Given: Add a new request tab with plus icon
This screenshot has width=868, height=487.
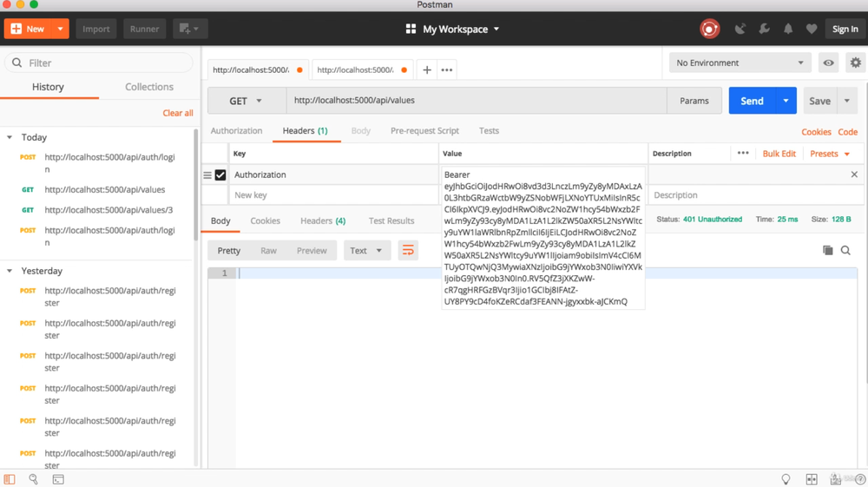Looking at the screenshot, I should point(427,69).
